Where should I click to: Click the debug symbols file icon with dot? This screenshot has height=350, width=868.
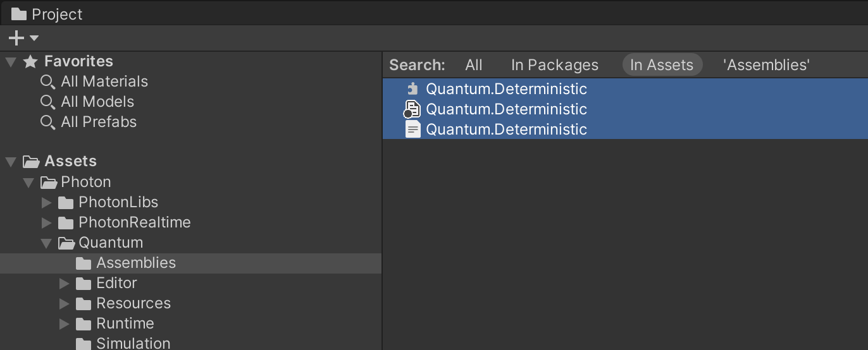point(412,109)
